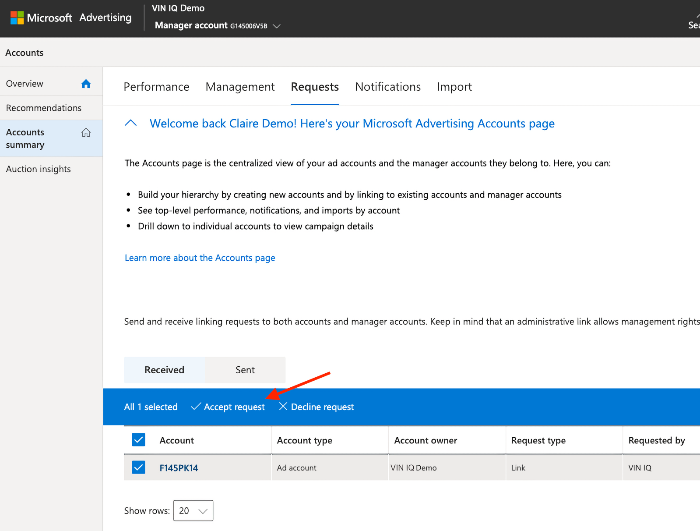The width and height of the screenshot is (700, 531).
Task: Open the Notifications tab
Action: (388, 87)
